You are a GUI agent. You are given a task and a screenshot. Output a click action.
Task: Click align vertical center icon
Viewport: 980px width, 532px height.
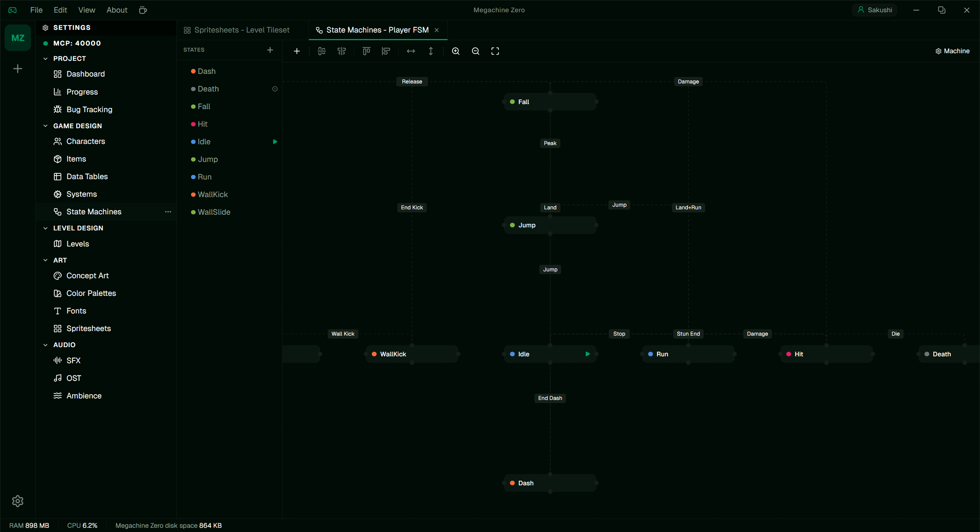(x=322, y=51)
